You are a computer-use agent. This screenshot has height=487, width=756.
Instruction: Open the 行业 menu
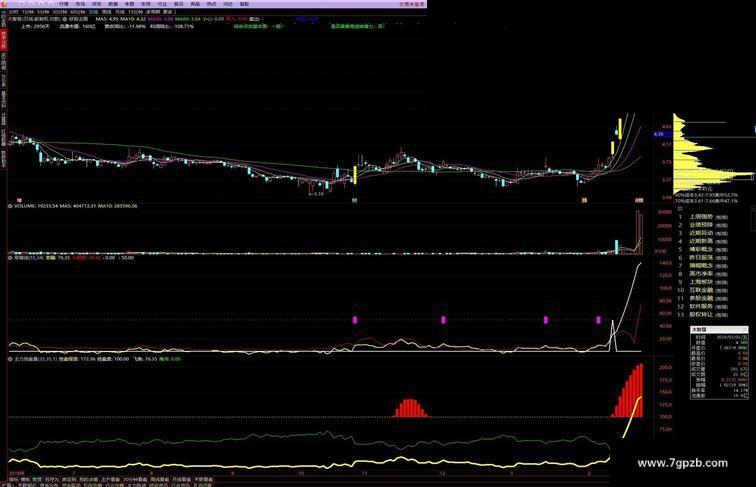[162, 4]
